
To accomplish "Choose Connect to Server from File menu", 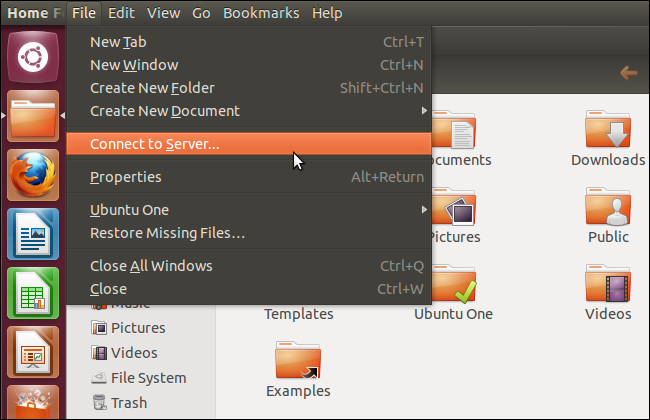I will (249, 144).
